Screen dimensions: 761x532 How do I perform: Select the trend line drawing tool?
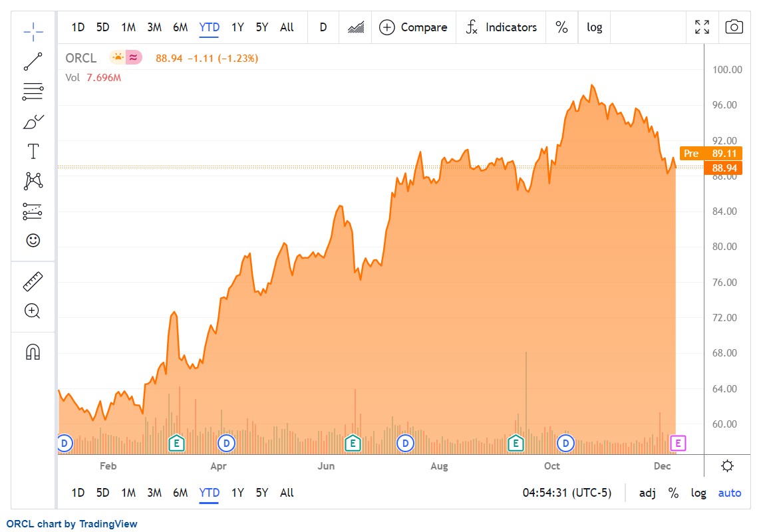33,62
